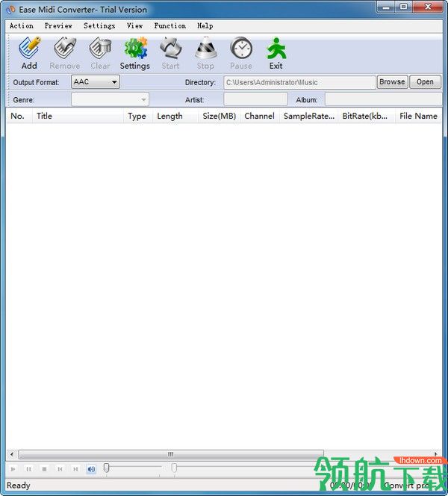Click the Stop toolbar icon
The width and height of the screenshot is (448, 496).
click(x=206, y=49)
